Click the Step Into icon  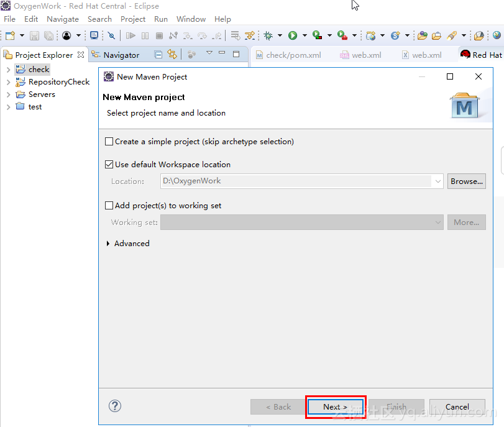coord(188,35)
